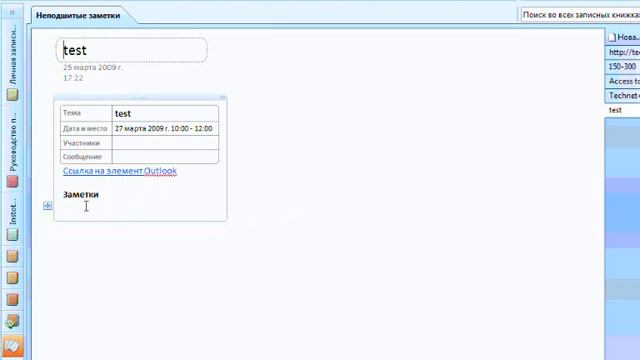The width and height of the screenshot is (640, 360).
Task: Select the Участники label cell
Action: click(86, 143)
